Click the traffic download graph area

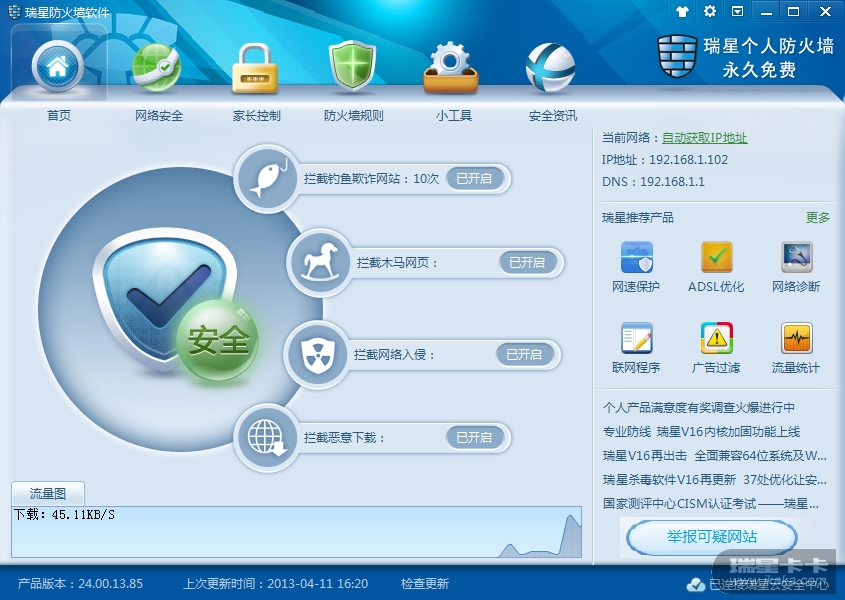coord(296,532)
